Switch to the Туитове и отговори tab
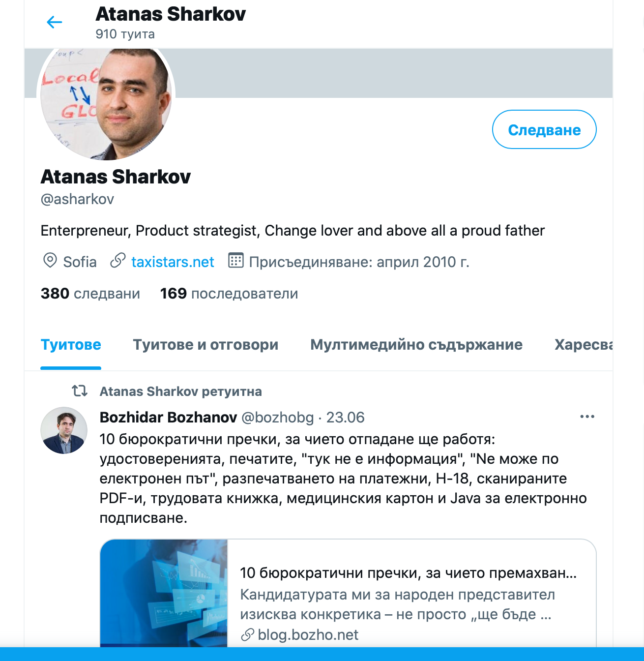The image size is (644, 661). click(x=205, y=345)
